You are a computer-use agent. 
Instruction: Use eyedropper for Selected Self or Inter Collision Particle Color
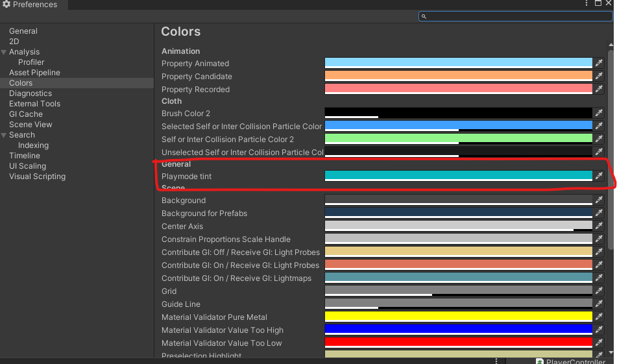(x=599, y=126)
